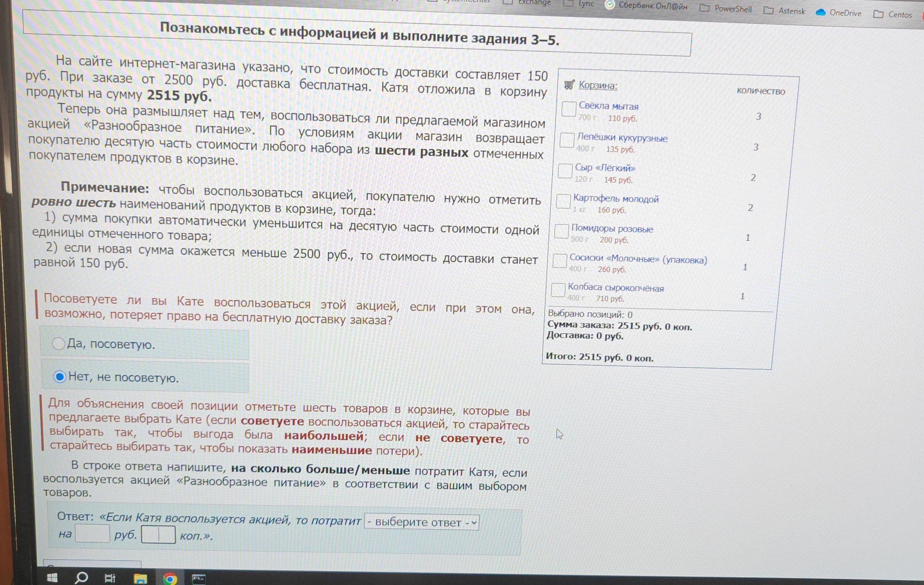
Task: Click the Помидоры розовые product name
Action: click(612, 229)
